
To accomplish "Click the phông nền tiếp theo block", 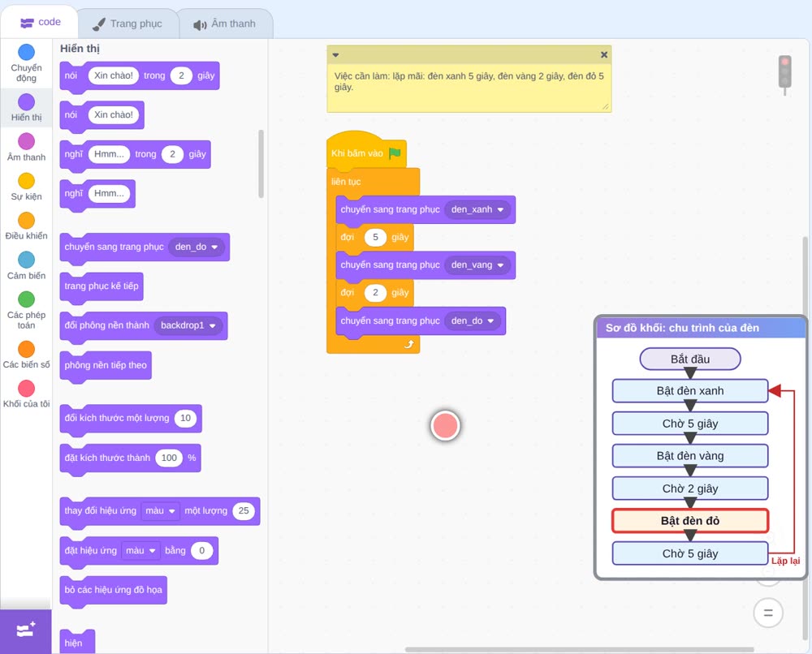I will 106,366.
